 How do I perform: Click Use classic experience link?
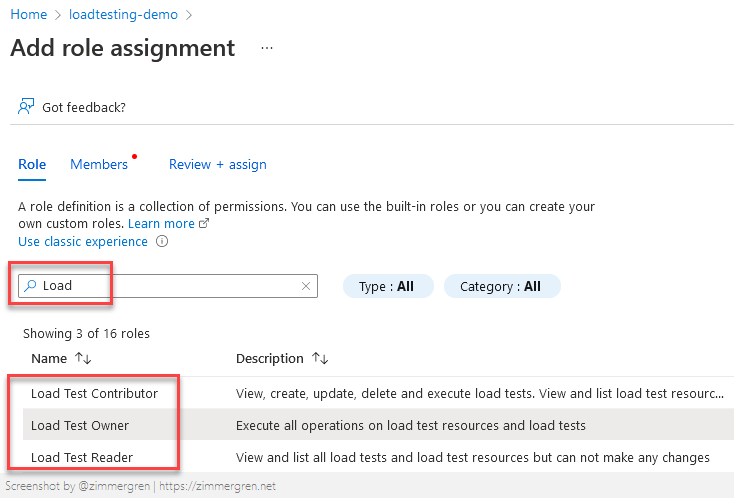coord(83,242)
